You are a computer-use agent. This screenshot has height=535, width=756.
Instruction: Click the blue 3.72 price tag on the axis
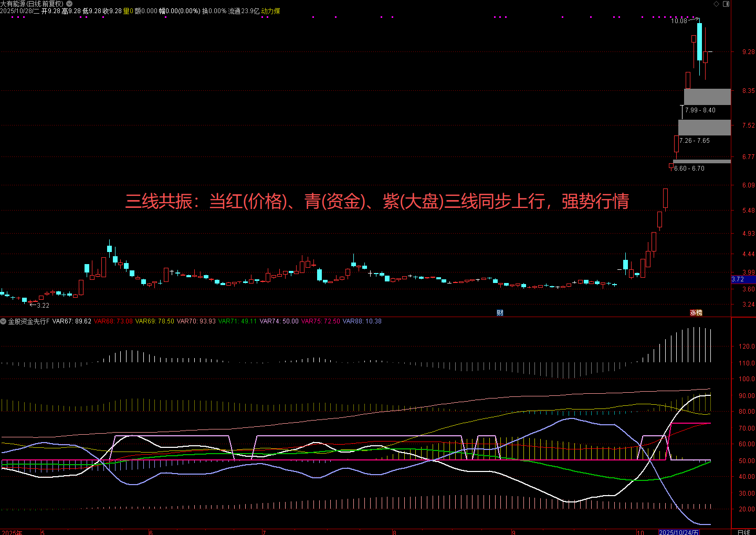click(x=743, y=279)
